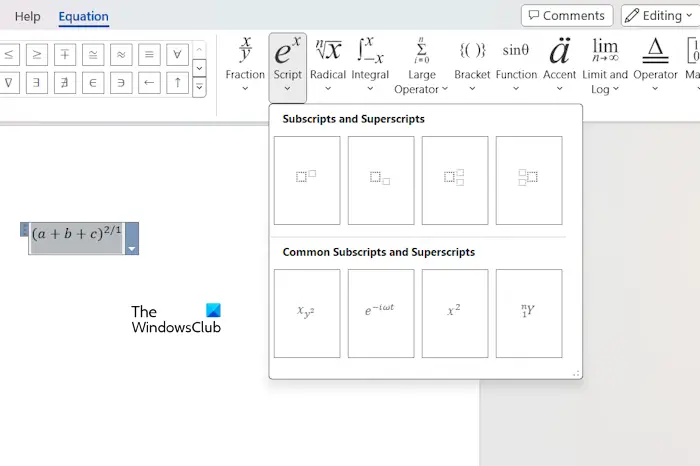
Task: Open the Comments pane
Action: [567, 16]
